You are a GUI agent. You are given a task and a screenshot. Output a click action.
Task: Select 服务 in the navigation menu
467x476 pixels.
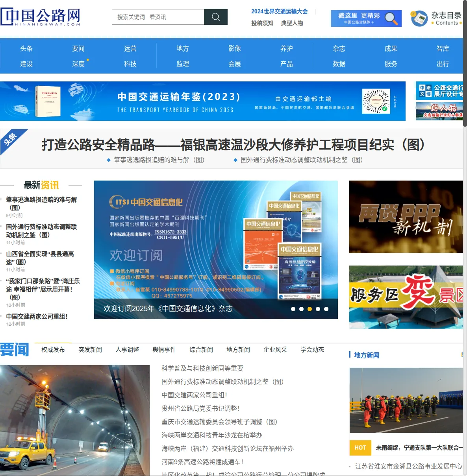391,64
